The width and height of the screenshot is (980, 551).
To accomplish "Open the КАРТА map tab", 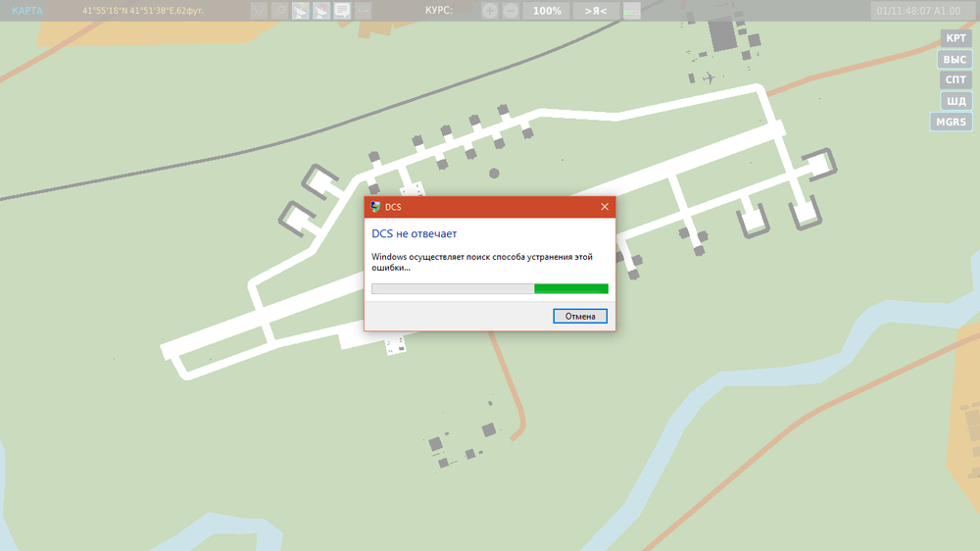I will (x=27, y=11).
